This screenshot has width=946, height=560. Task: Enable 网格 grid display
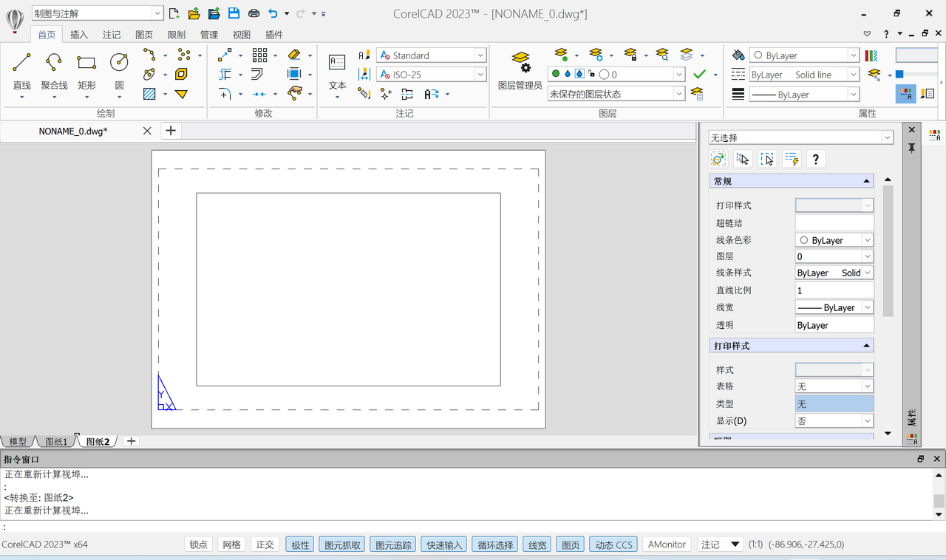tap(232, 544)
